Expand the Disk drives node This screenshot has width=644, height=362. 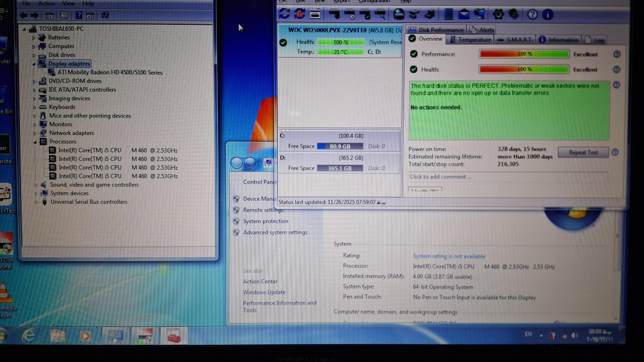coord(34,55)
